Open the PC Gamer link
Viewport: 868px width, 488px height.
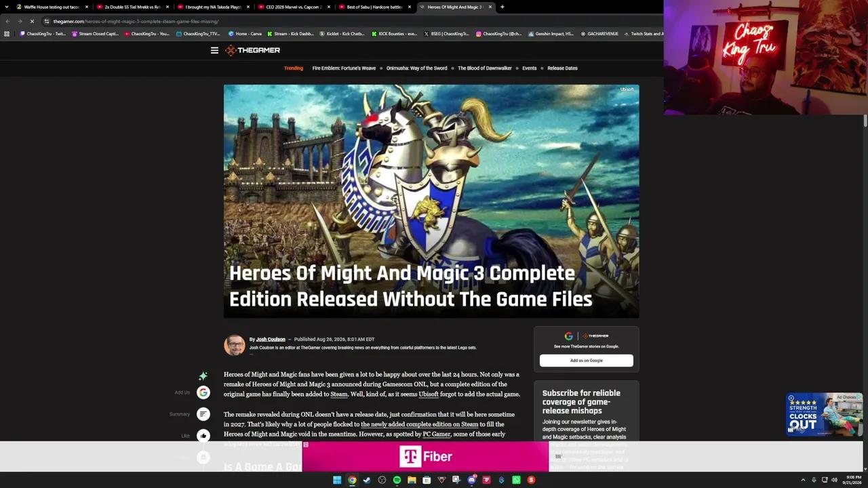pyautogui.click(x=436, y=434)
